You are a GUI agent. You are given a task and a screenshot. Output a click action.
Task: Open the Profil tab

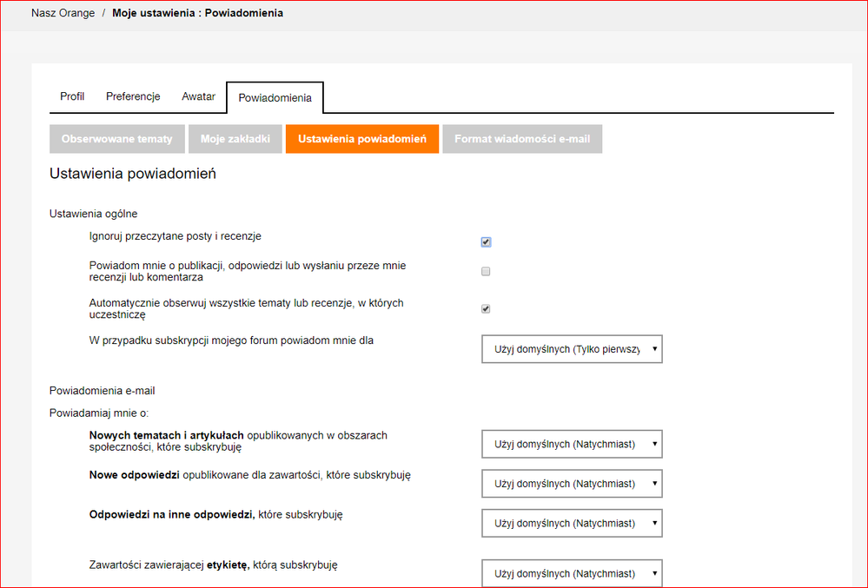click(72, 96)
